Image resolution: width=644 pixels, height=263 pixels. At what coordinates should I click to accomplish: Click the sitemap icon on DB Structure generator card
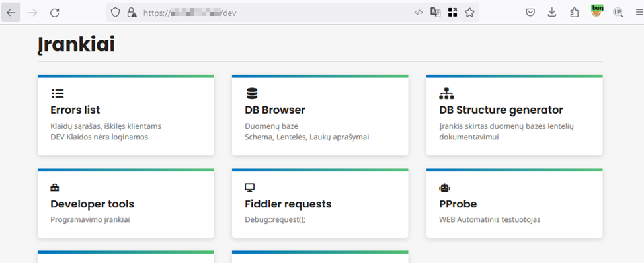(x=446, y=94)
